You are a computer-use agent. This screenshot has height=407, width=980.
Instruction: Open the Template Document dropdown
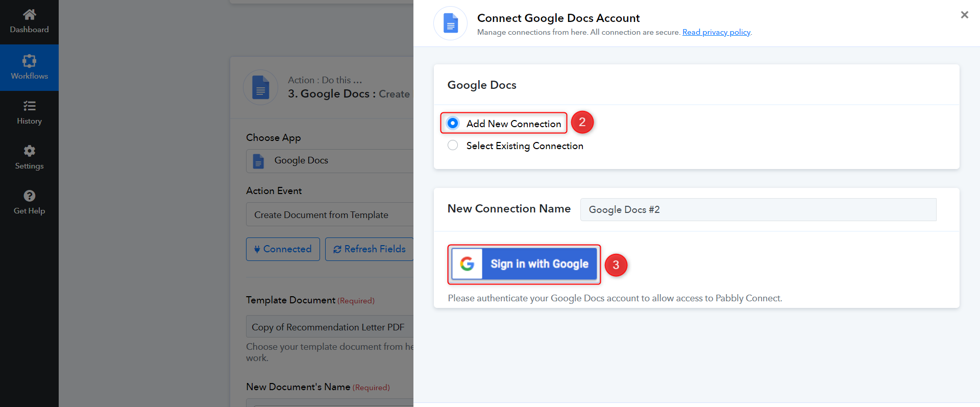330,326
